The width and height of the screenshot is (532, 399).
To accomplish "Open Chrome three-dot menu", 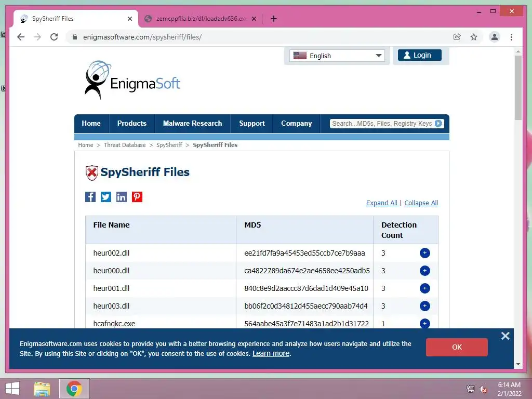I will [x=511, y=37].
